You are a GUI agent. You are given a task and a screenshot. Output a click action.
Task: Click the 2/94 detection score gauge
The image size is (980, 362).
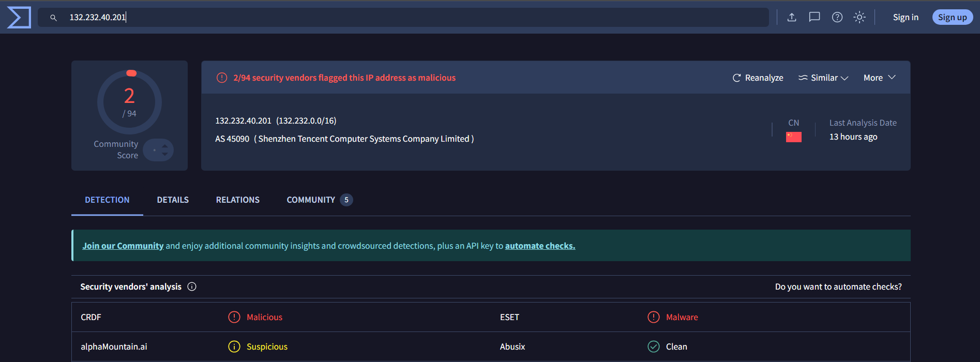pos(129,102)
